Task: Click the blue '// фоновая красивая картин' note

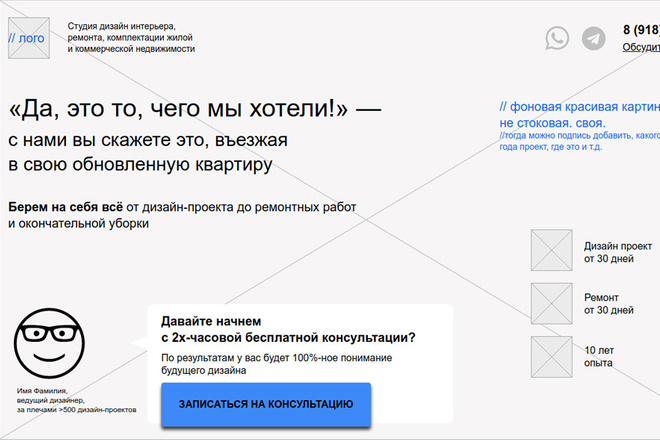Action: pos(580,115)
